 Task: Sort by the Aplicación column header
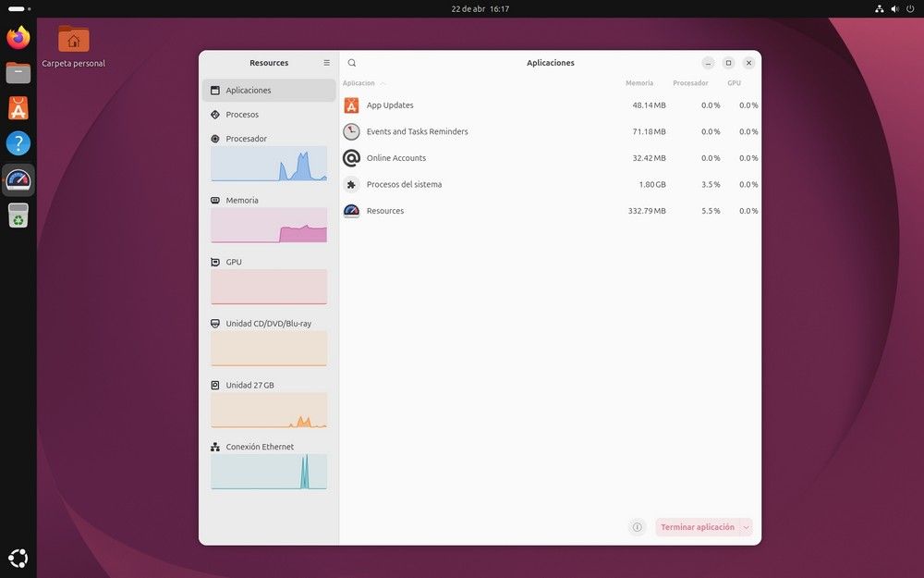point(359,83)
